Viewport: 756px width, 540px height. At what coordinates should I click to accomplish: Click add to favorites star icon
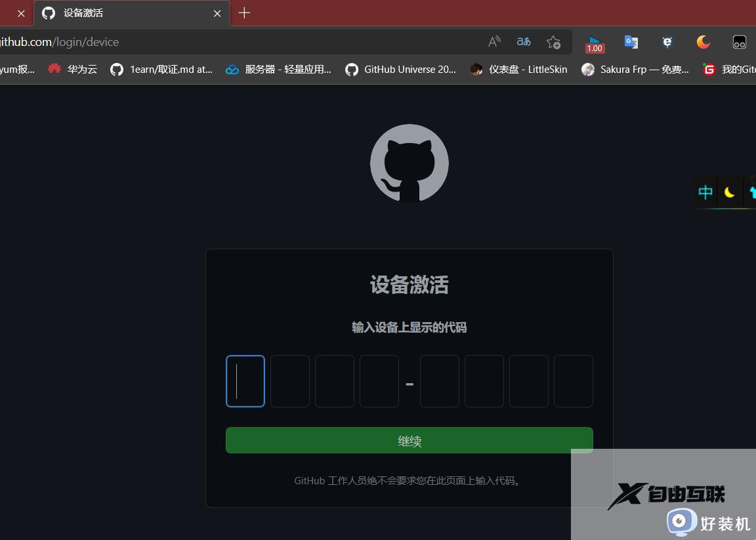click(553, 42)
